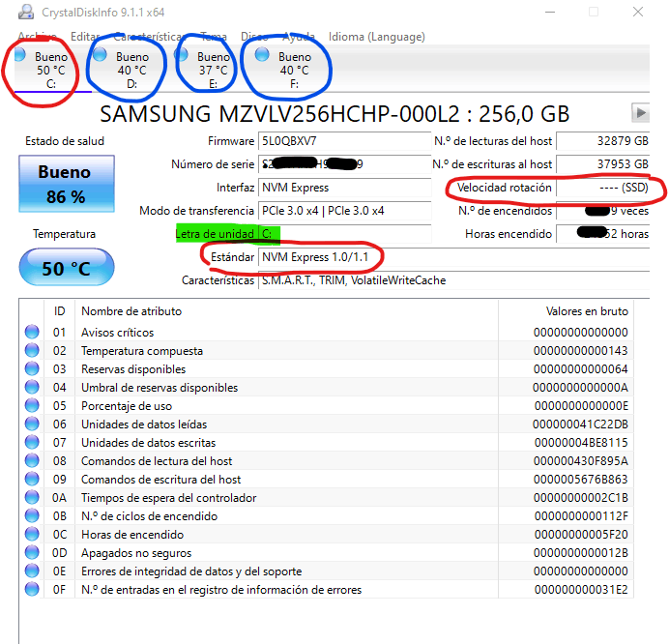Image resolution: width=669 pixels, height=644 pixels.
Task: Click the status orb for Porcentaje de uso
Action: 32,405
